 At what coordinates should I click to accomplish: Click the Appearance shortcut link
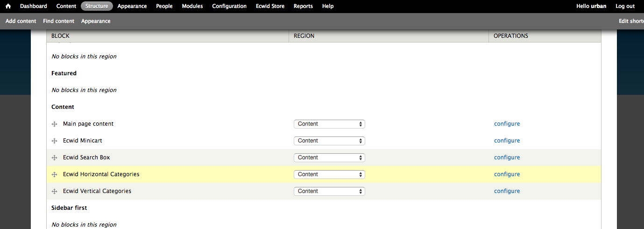tap(96, 21)
